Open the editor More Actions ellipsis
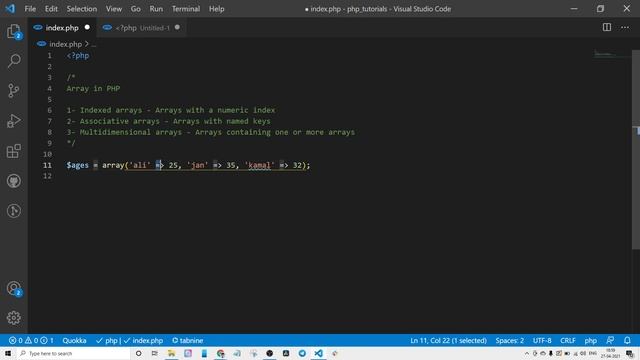The height and width of the screenshot is (360, 640). [625, 27]
